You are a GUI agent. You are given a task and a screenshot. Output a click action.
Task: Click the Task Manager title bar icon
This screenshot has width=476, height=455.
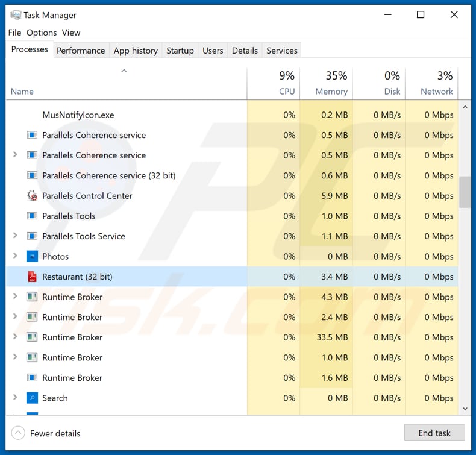click(16, 15)
